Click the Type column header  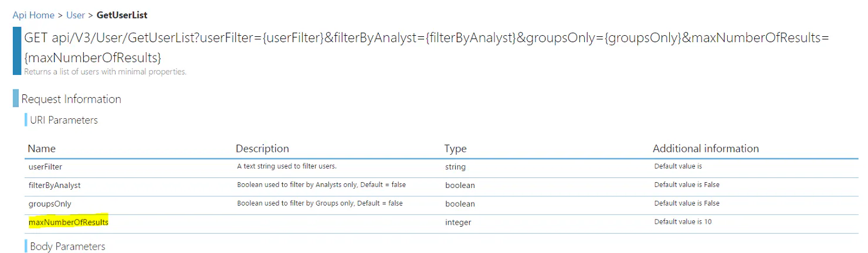tap(455, 149)
